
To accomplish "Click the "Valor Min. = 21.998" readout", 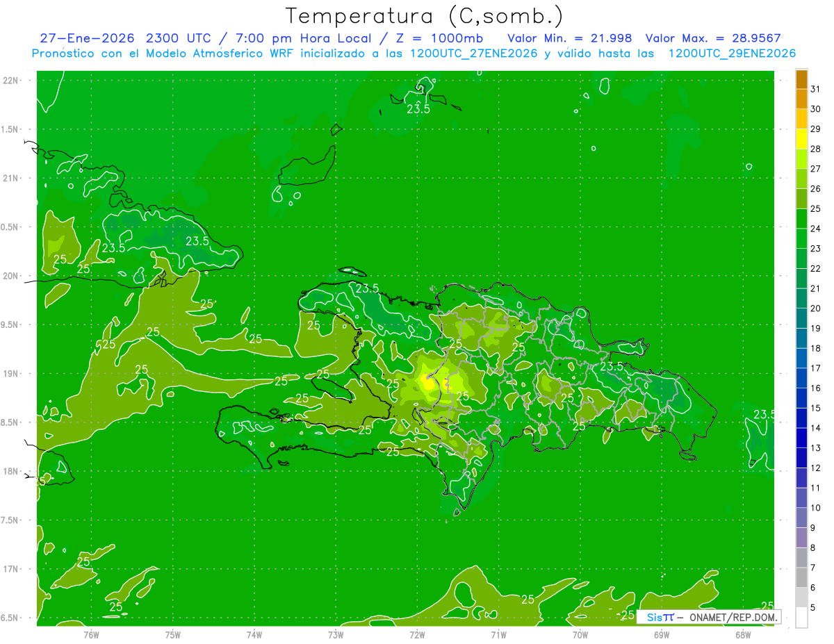I will 570,38.
